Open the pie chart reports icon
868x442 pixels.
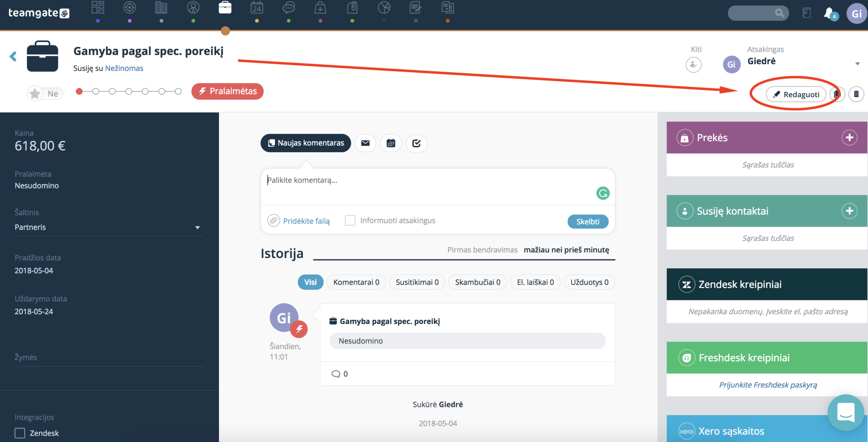[384, 7]
